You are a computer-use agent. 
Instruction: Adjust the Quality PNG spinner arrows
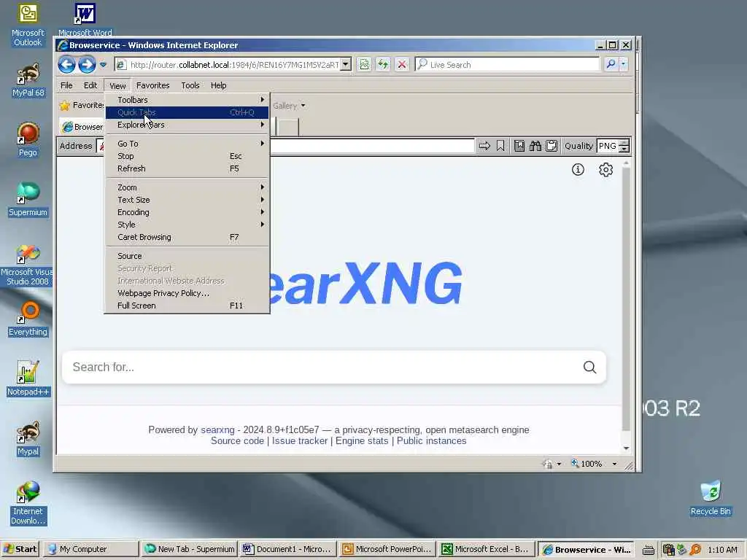(624, 146)
